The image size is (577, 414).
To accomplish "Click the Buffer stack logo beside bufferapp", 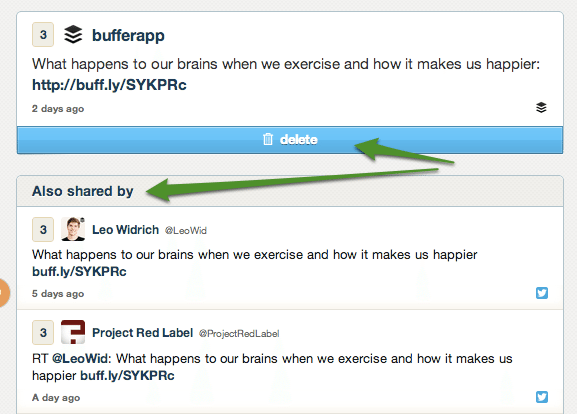I will click(x=73, y=35).
